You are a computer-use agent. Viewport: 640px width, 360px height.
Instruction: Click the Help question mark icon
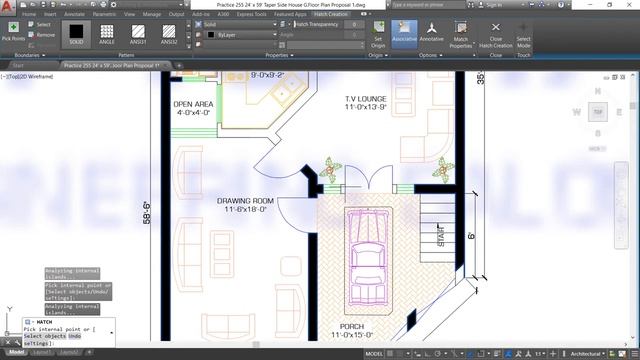coord(561,5)
